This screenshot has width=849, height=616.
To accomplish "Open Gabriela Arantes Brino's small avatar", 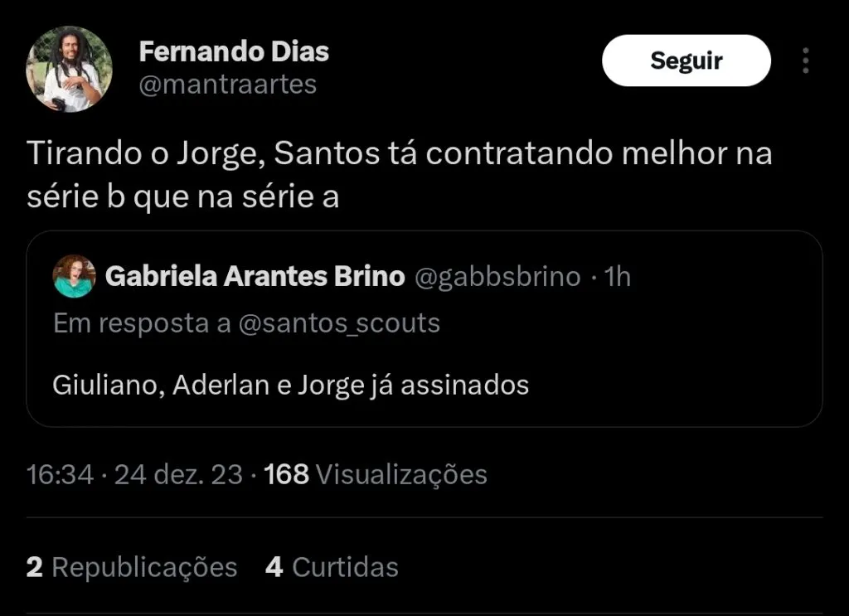I will pyautogui.click(x=74, y=276).
